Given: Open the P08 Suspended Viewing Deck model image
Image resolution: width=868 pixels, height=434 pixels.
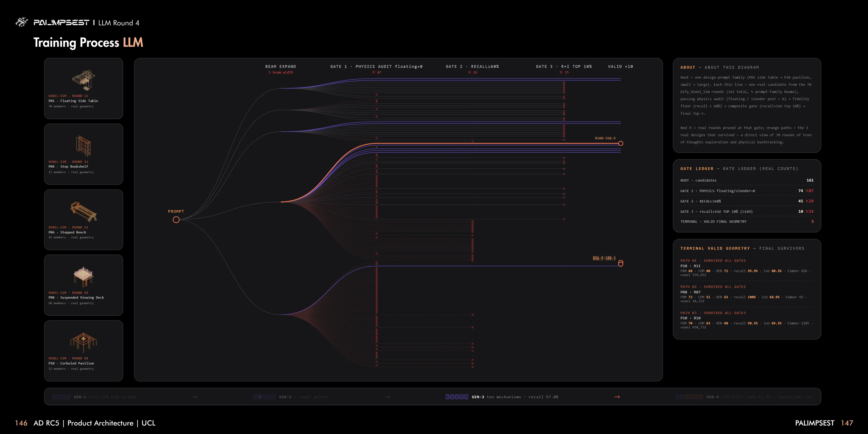Looking at the screenshot, I should point(84,277).
